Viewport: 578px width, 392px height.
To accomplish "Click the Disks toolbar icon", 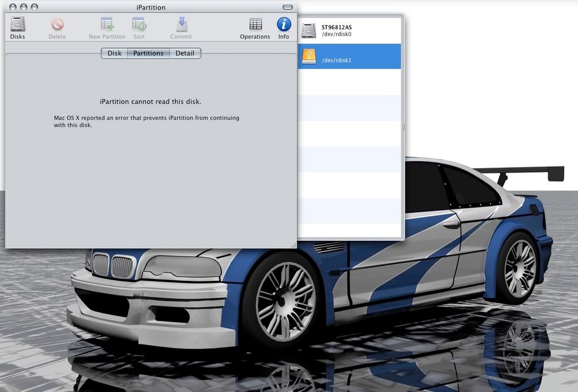I will pos(17,25).
